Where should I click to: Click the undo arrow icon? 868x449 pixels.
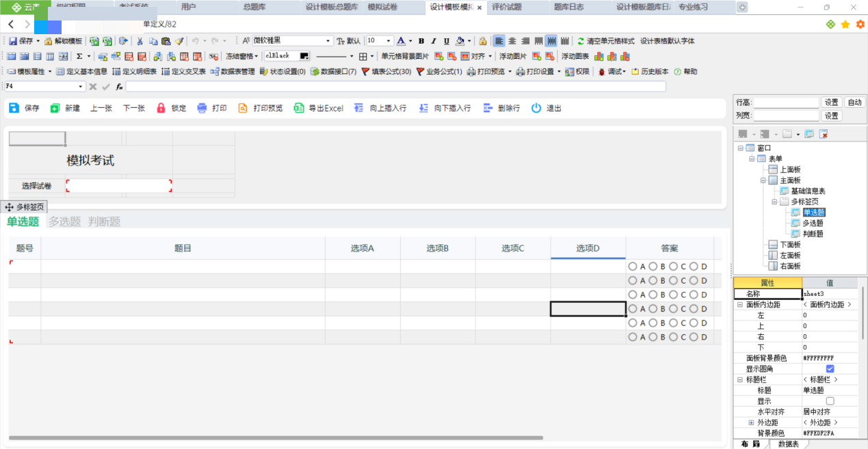[x=195, y=41]
